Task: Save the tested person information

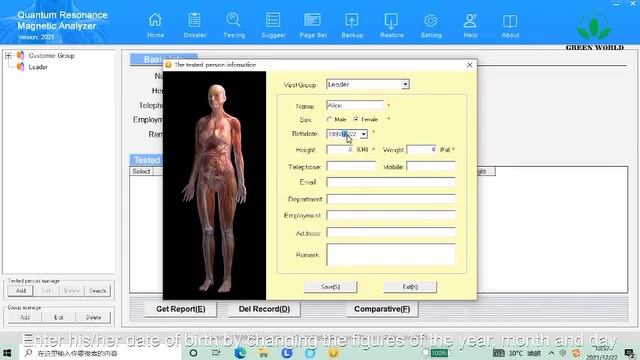Action: point(330,287)
